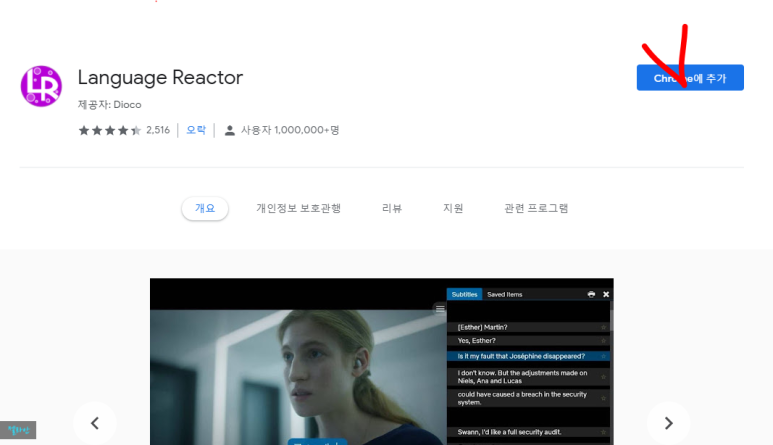The width and height of the screenshot is (773, 445).
Task: Star the 'Yes, Esther?' subtitle line
Action: 603,341
